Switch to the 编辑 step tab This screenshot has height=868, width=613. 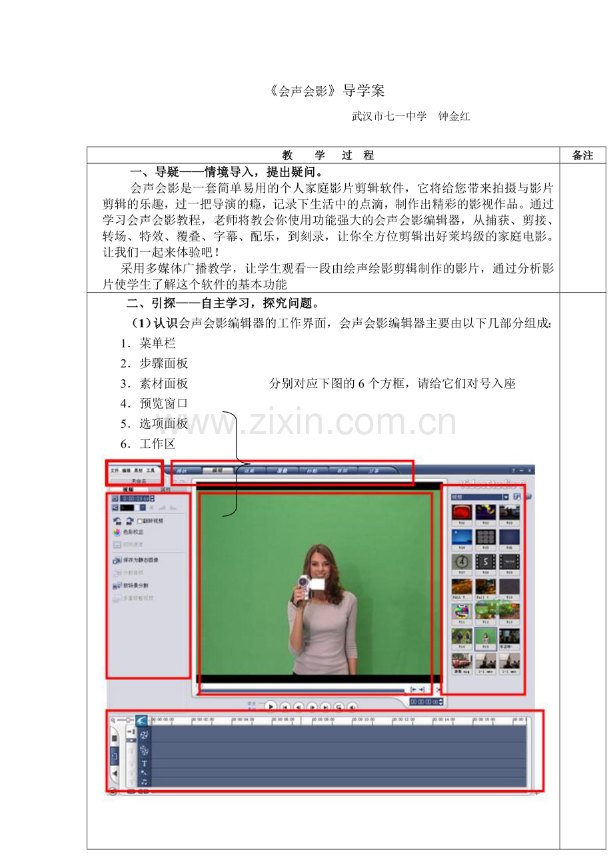pos(217,471)
